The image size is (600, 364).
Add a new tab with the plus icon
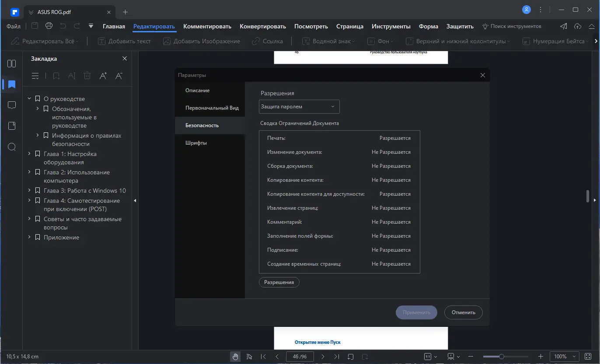(126, 12)
